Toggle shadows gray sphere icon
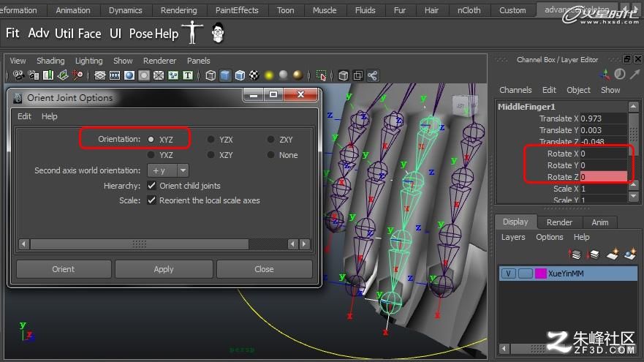The width and height of the screenshot is (644, 362). [284, 75]
